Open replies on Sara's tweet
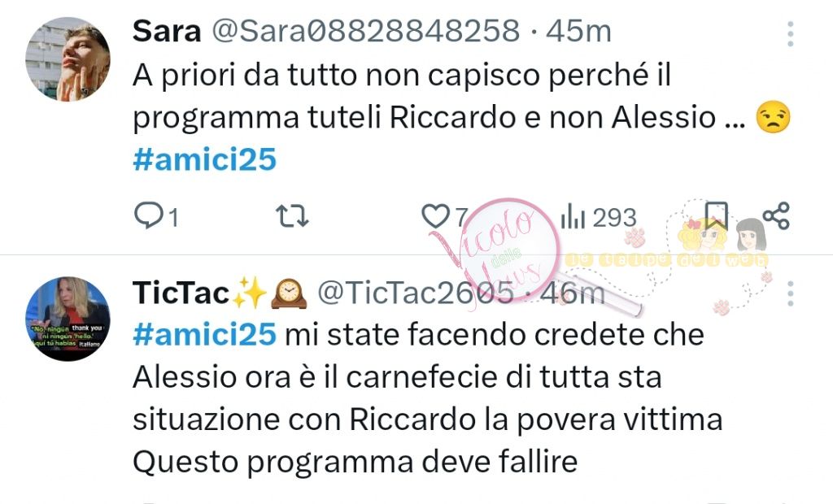This screenshot has height=504, width=833. coord(155,217)
